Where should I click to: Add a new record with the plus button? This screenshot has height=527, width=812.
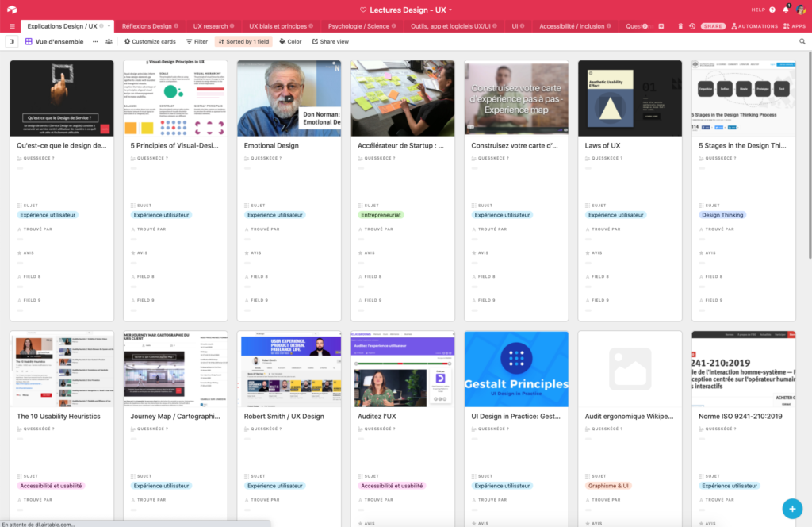point(792,509)
